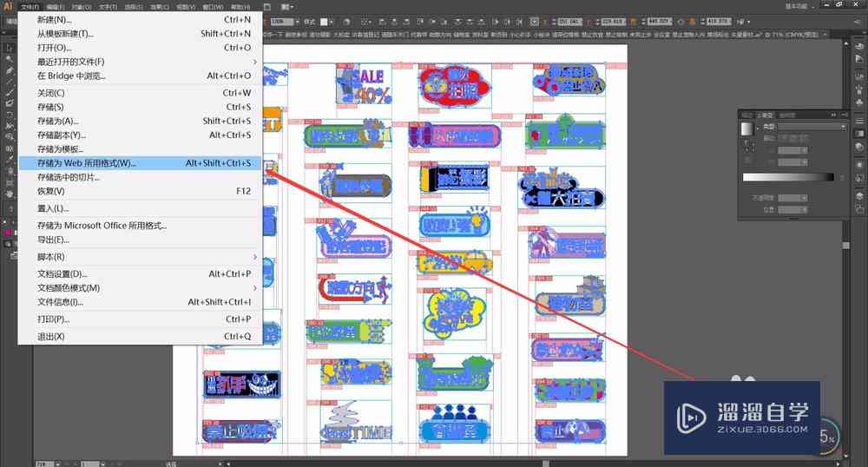Viewport: 868px width, 467px height.
Task: Select 存储为模板... menu entry
Action: pyautogui.click(x=140, y=148)
